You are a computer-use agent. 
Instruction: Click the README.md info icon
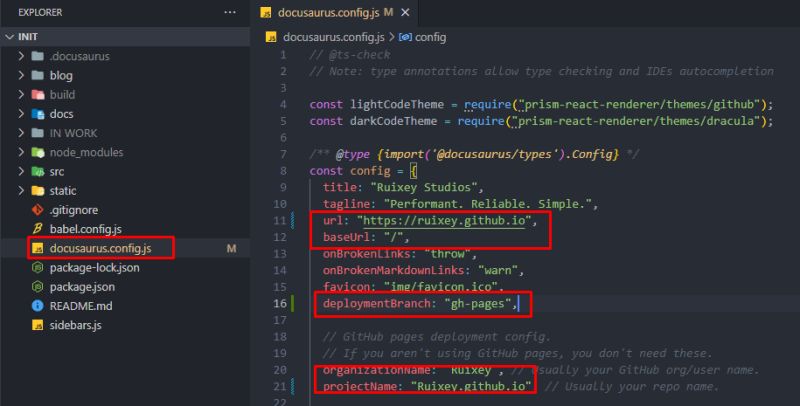click(38, 306)
